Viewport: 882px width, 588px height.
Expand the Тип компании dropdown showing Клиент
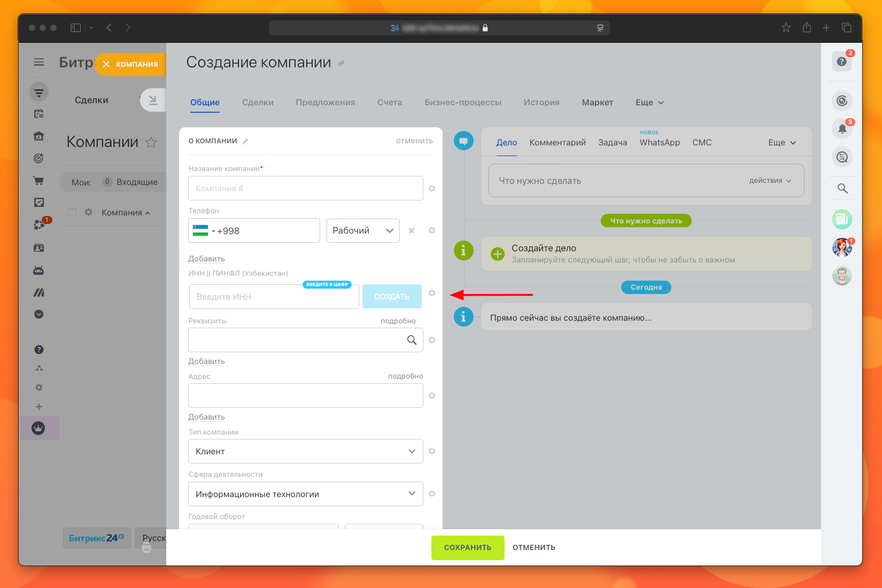click(306, 451)
